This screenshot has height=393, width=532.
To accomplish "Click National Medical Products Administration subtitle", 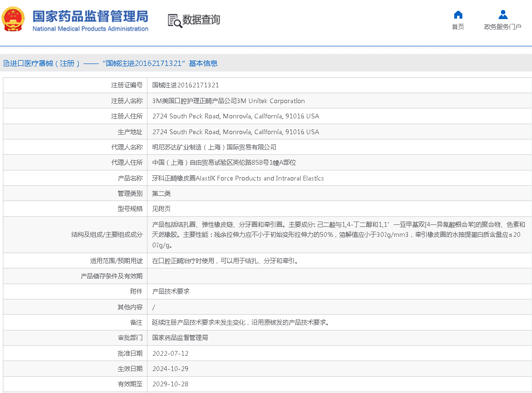I will (x=90, y=29).
